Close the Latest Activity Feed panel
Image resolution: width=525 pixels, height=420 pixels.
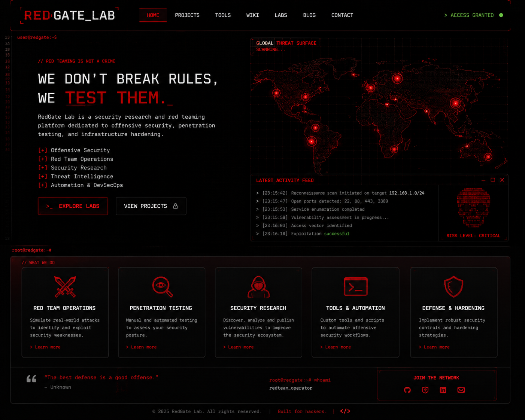502,180
